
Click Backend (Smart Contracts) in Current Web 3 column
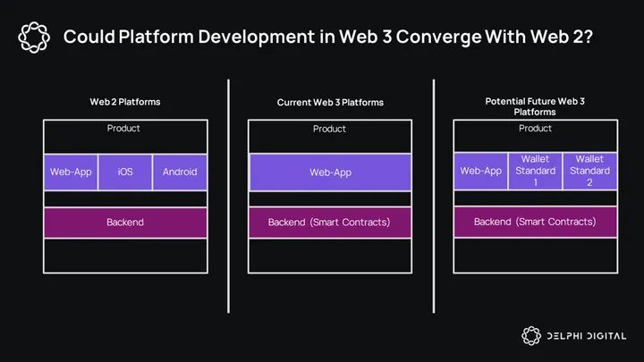coord(329,222)
